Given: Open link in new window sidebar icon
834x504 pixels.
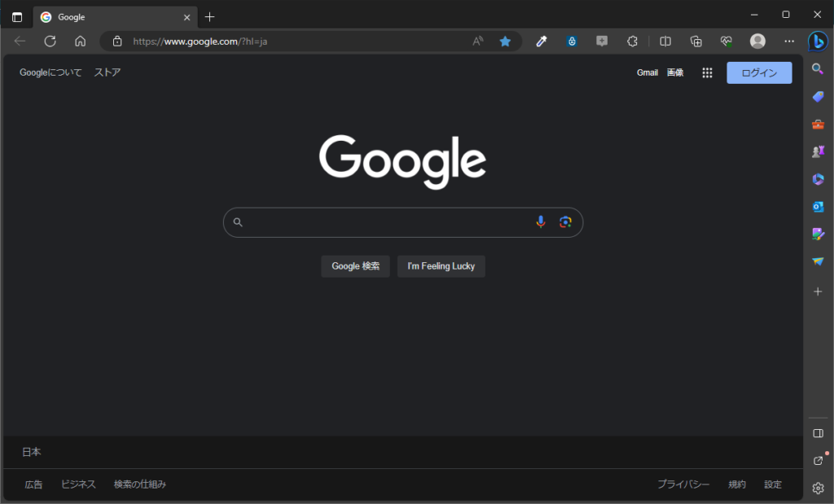Looking at the screenshot, I should click(818, 460).
